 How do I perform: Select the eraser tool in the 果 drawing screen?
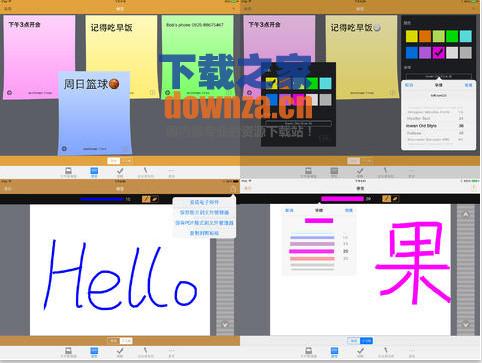point(395,199)
